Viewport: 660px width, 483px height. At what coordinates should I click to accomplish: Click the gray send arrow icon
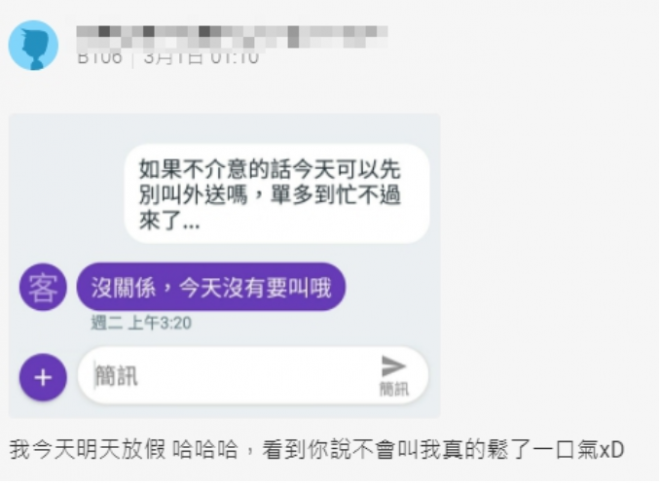[393, 366]
